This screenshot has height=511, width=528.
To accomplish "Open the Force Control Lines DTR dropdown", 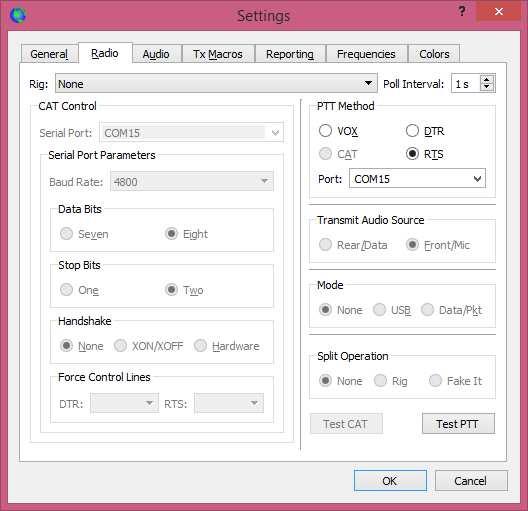I will pyautogui.click(x=125, y=403).
